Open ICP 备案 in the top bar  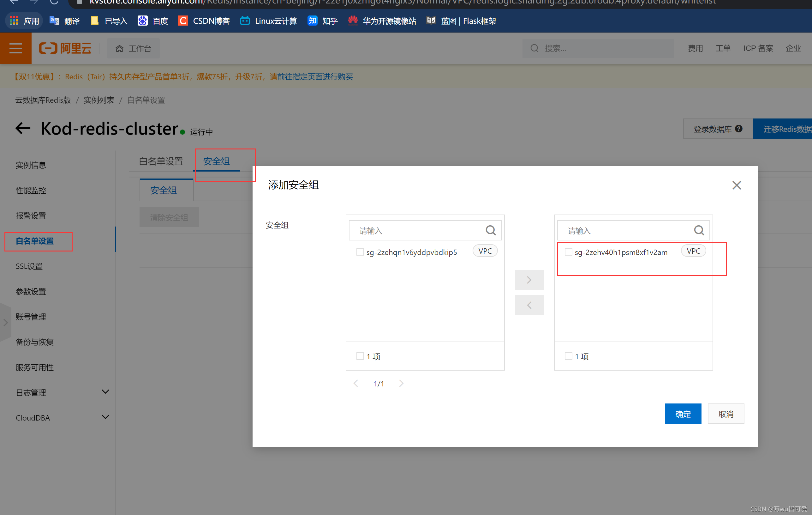coord(758,48)
